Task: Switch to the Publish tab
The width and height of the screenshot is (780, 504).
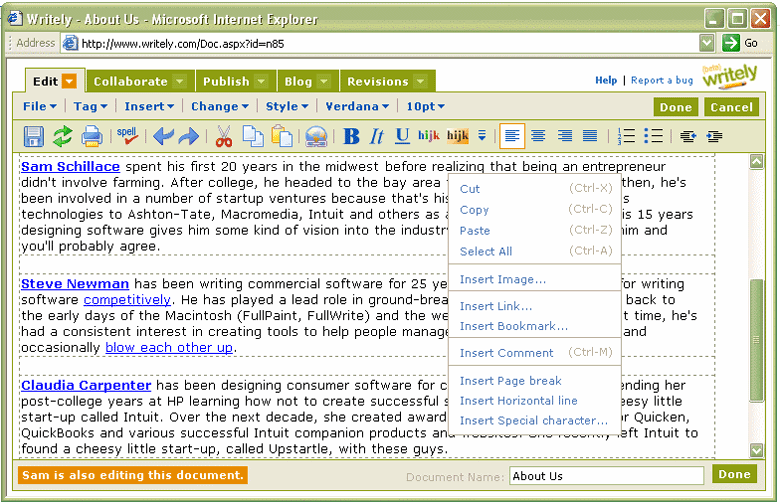Action: click(x=235, y=81)
